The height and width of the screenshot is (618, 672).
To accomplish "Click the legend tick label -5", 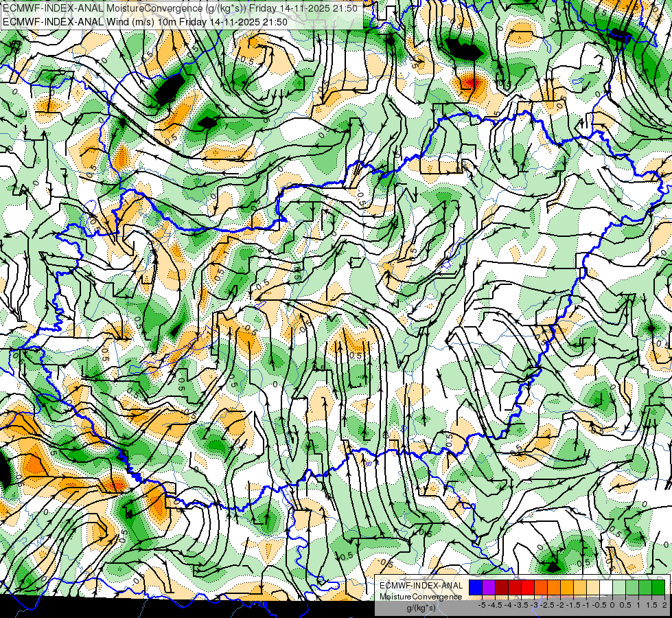I will click(x=482, y=605).
